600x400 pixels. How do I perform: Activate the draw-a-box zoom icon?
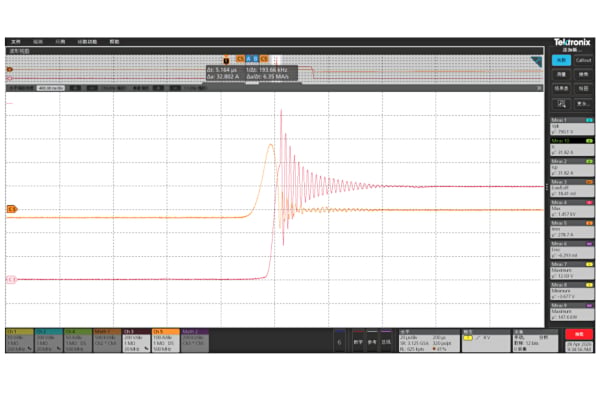tap(561, 104)
